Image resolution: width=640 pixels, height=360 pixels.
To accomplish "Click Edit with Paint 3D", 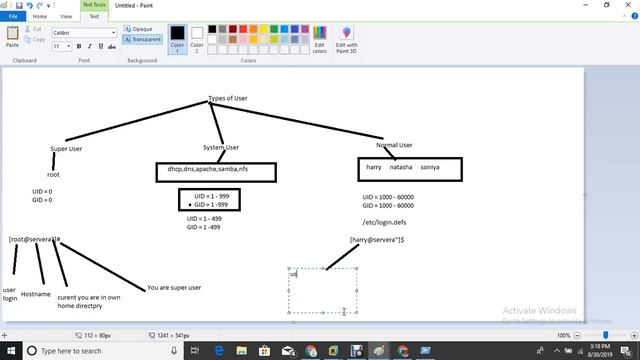I will coord(347,39).
